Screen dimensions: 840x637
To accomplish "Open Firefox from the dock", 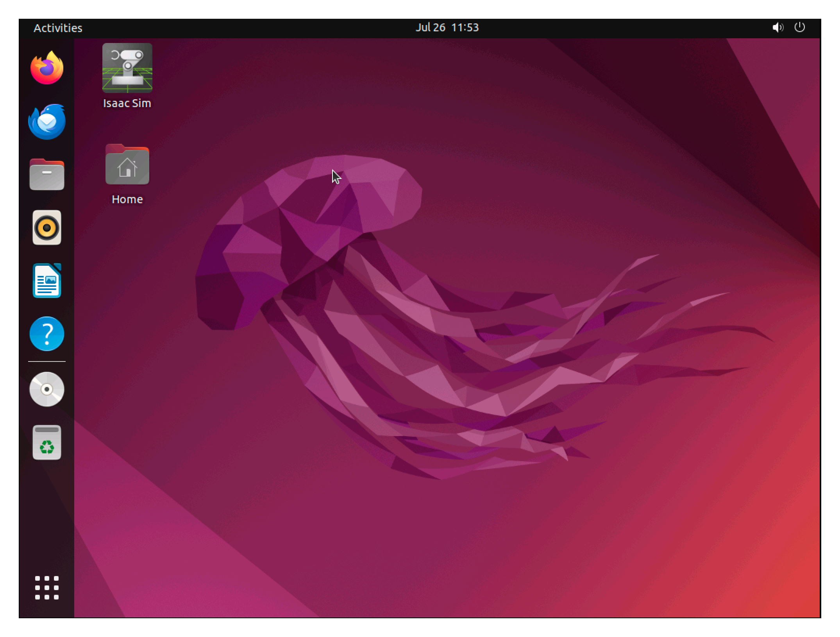I will (47, 68).
